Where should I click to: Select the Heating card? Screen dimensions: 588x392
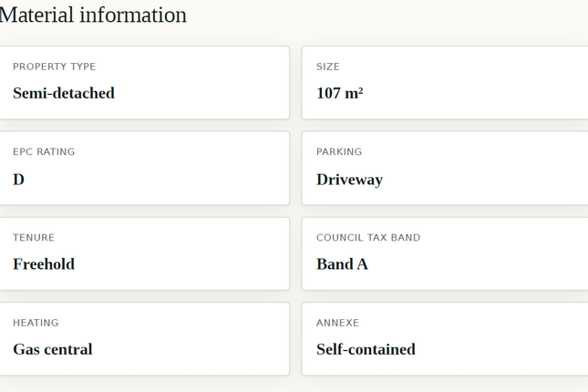click(144, 339)
